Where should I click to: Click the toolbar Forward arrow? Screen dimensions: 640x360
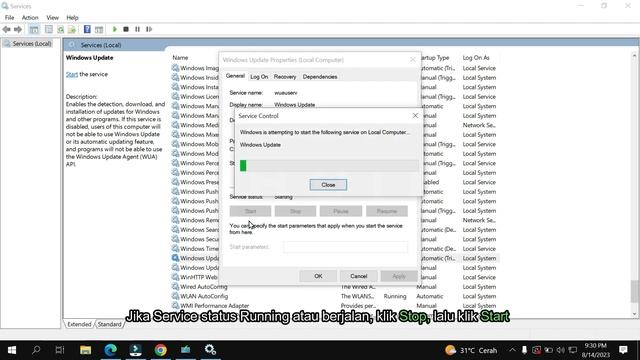click(x=18, y=29)
